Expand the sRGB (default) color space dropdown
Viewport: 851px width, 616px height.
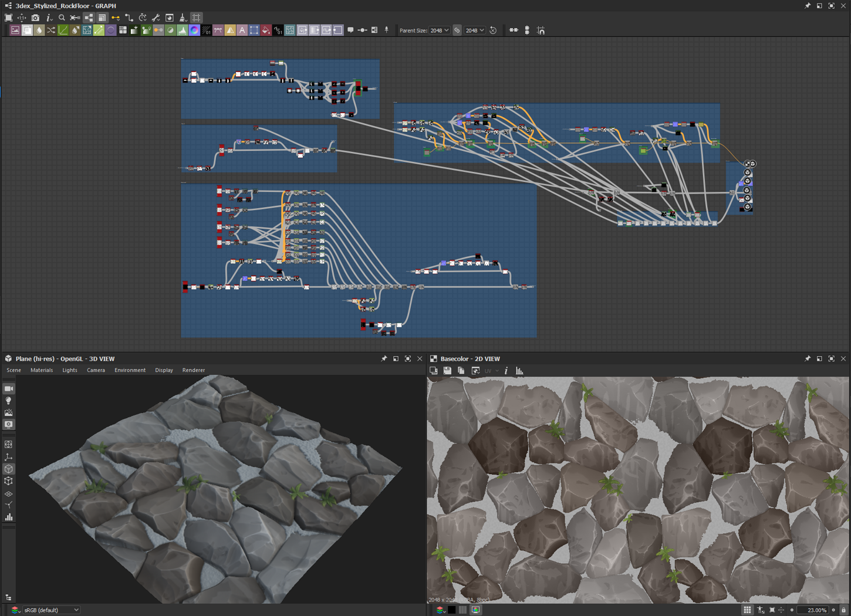click(51, 610)
